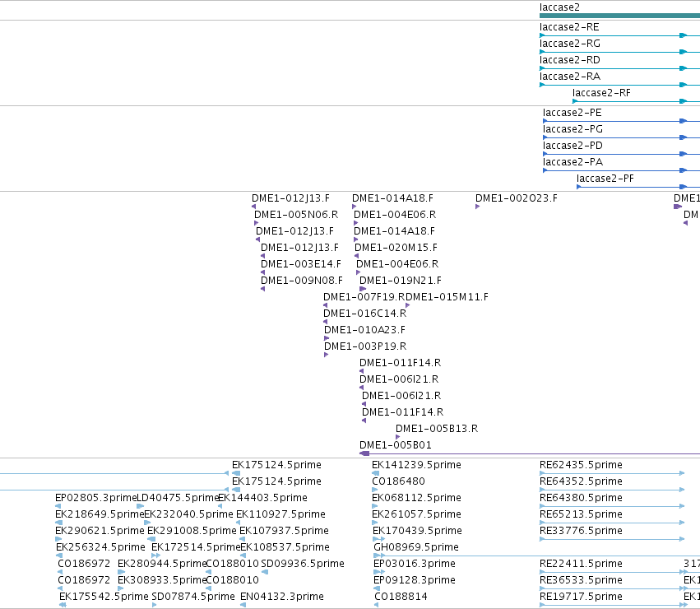Viewport: 700px width, 609px height.
Task: Click the RE64380.5prime EST label
Action: point(581,498)
